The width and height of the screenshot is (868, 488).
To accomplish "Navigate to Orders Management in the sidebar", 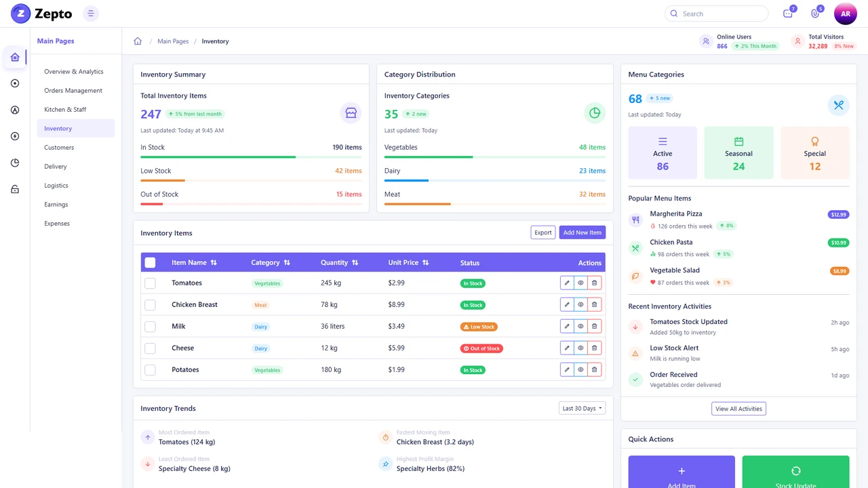I will tap(73, 90).
